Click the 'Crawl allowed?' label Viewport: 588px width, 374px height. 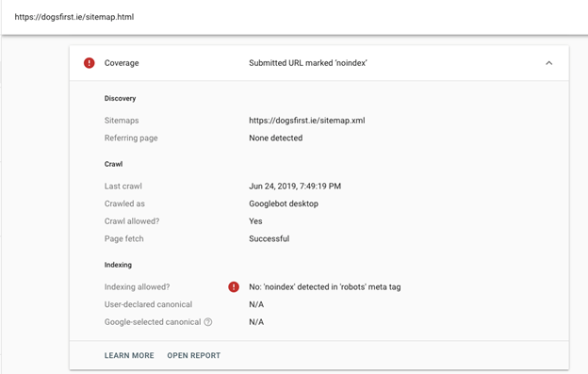tap(132, 221)
